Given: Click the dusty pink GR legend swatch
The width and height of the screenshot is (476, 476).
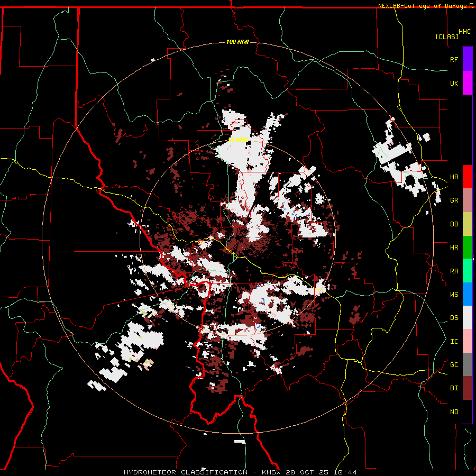Looking at the screenshot, I should tap(467, 200).
